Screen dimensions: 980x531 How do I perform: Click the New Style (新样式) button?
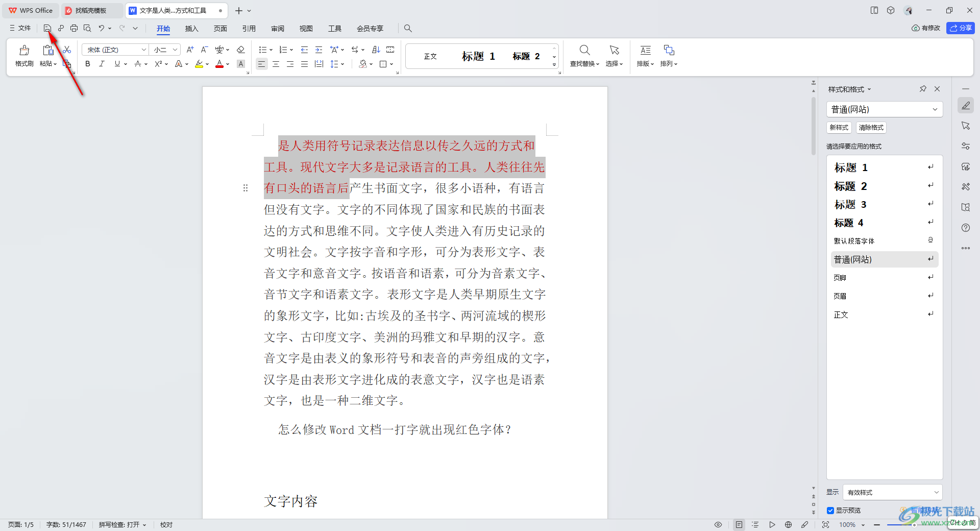839,128
